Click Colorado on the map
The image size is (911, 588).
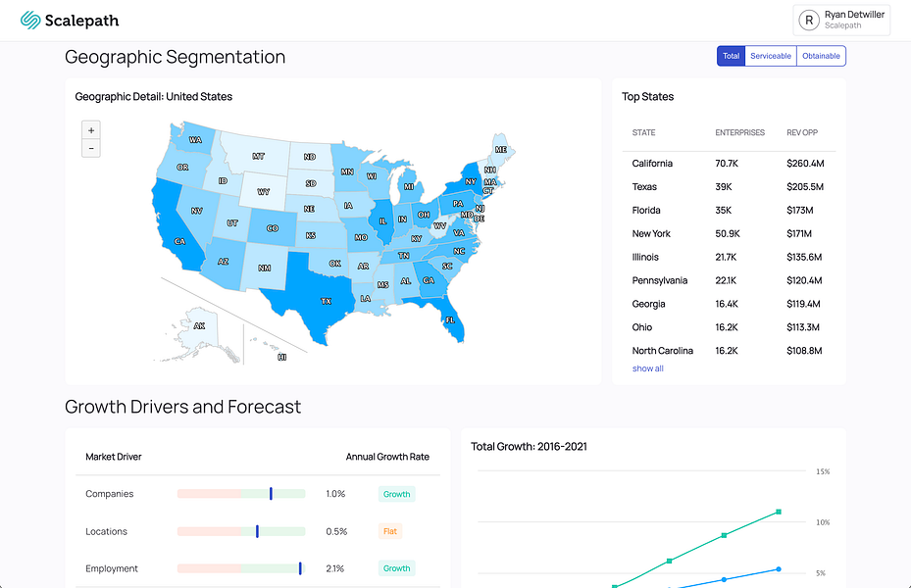click(x=272, y=227)
